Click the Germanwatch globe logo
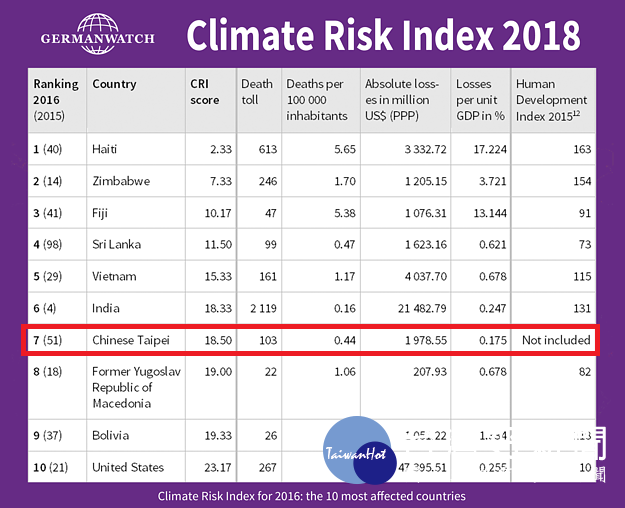This screenshot has height=508, width=625. pos(97,33)
